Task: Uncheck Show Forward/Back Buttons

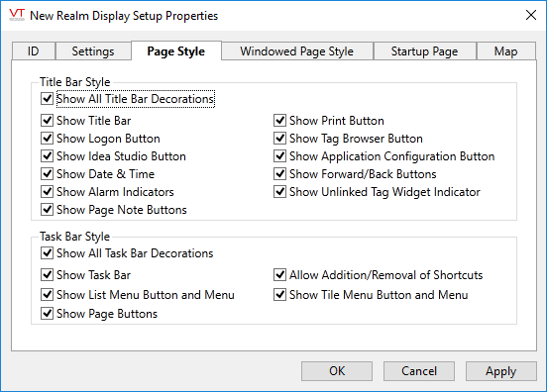Action: [x=279, y=173]
